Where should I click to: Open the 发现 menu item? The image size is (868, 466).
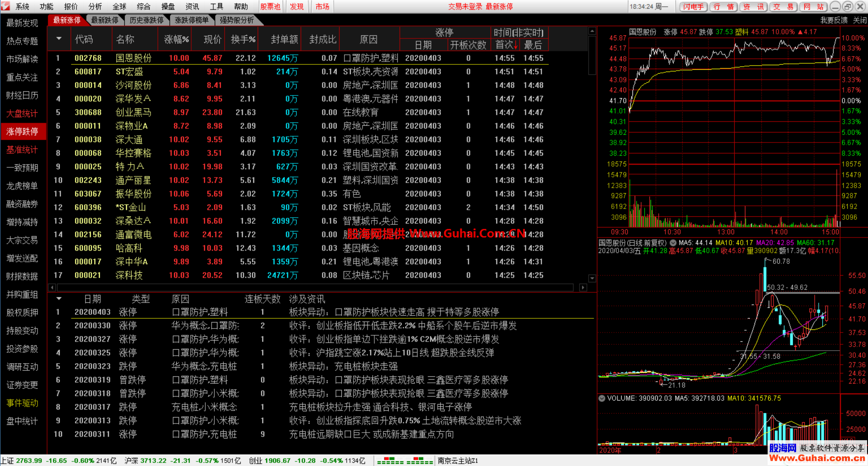(x=297, y=6)
